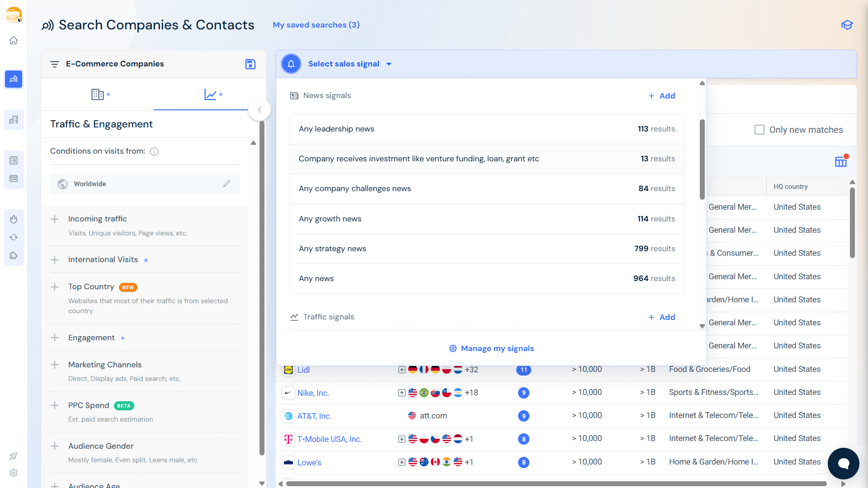Screen dimensions: 868x488
Task: Open the home icon in left sidebar
Action: click(x=14, y=41)
